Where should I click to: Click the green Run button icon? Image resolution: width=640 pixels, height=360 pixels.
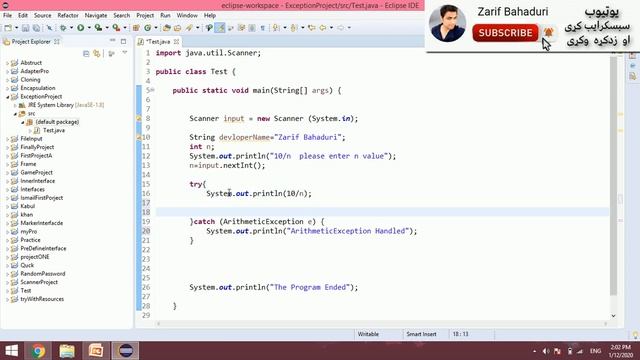pyautogui.click(x=80, y=28)
